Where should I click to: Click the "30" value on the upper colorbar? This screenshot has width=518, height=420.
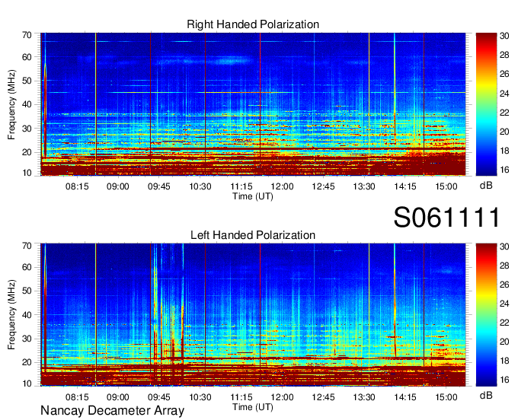pos(504,36)
